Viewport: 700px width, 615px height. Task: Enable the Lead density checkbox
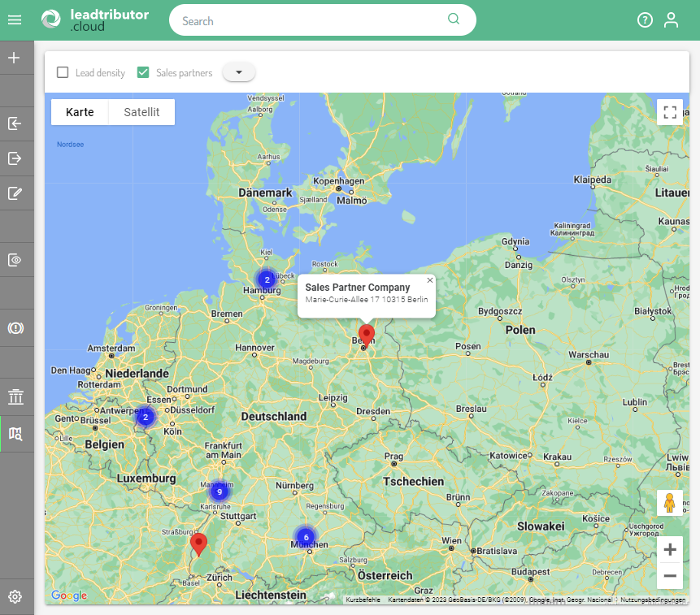[63, 72]
